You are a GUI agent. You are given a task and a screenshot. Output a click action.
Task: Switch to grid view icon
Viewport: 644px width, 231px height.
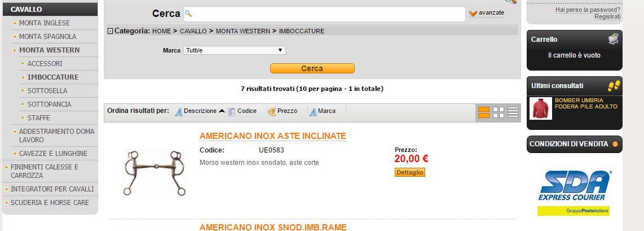(499, 112)
